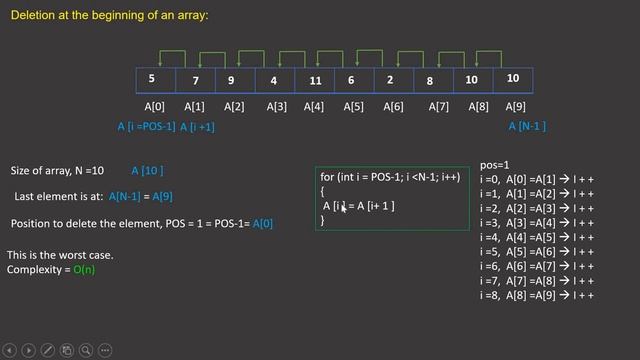This screenshot has width=640, height=360.
Task: Click the blue 'A [10 ]' text
Action: point(147,171)
